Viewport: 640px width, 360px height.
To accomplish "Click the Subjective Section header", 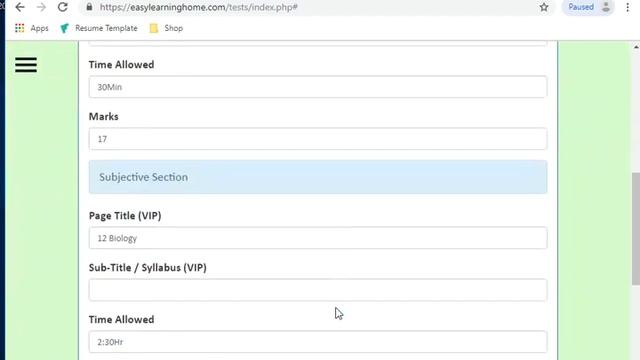I will [318, 177].
